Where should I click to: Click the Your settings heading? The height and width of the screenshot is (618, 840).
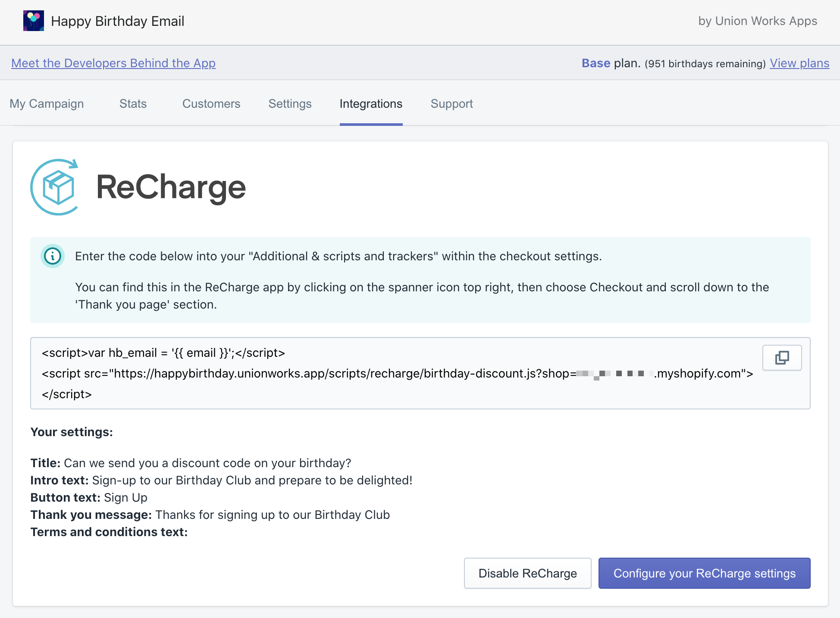coord(72,432)
